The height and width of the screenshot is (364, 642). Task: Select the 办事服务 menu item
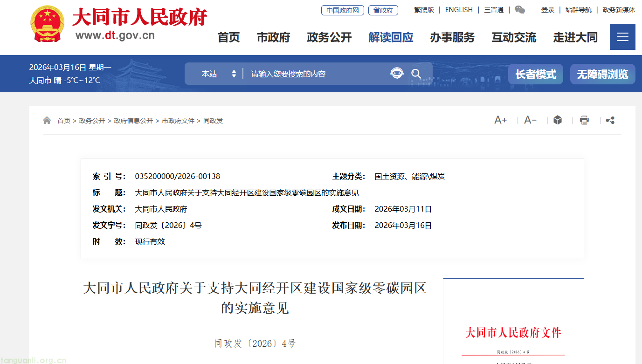click(x=452, y=37)
